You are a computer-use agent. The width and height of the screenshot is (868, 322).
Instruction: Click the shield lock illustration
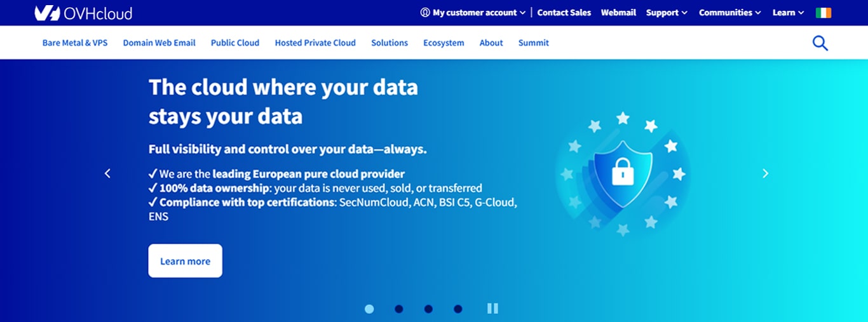pyautogui.click(x=623, y=174)
